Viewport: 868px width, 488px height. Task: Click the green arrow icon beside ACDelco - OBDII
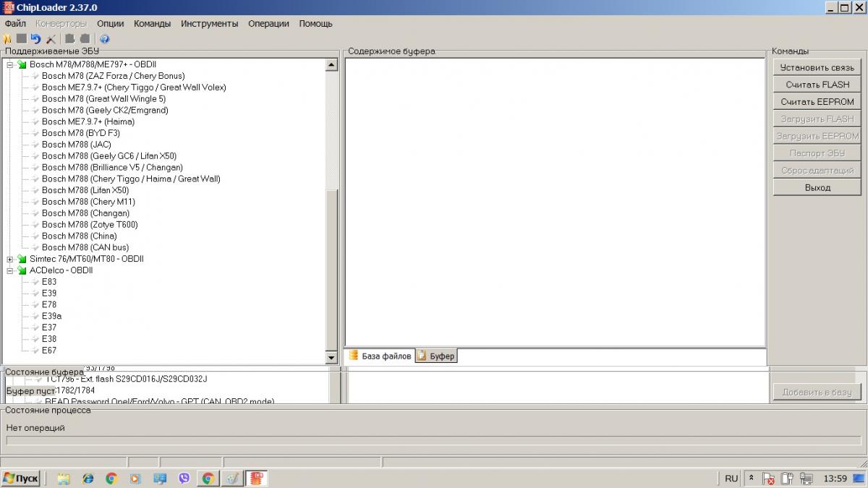22,270
